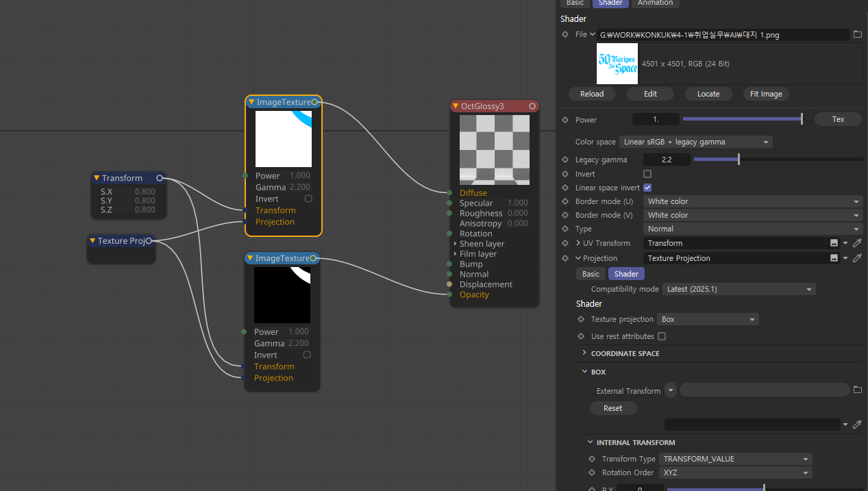Open the Rotation Order dropdown
The height and width of the screenshot is (491, 868).
coord(736,473)
